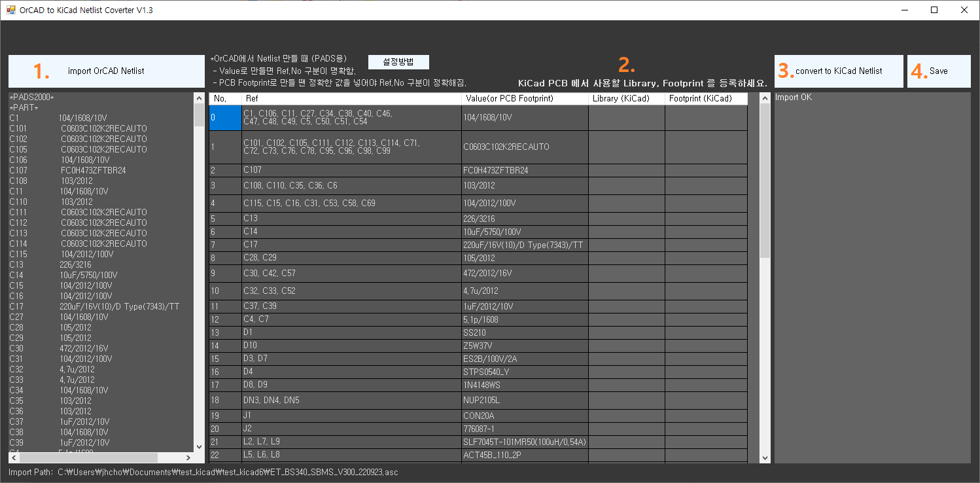Screen dimensions: 980x483
Task: Click the netlist vertical scrollbar thumb
Action: point(200,115)
